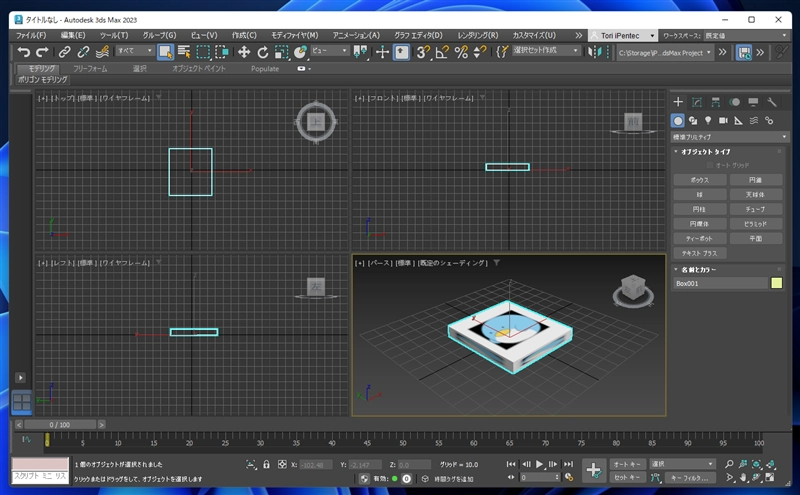This screenshot has height=495, width=800.
Task: Toggle the Selection Lock padlock icon
Action: pos(266,464)
